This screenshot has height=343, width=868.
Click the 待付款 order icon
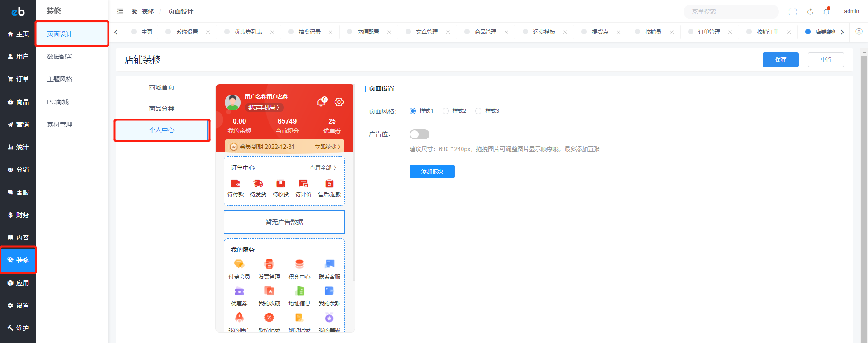click(236, 183)
